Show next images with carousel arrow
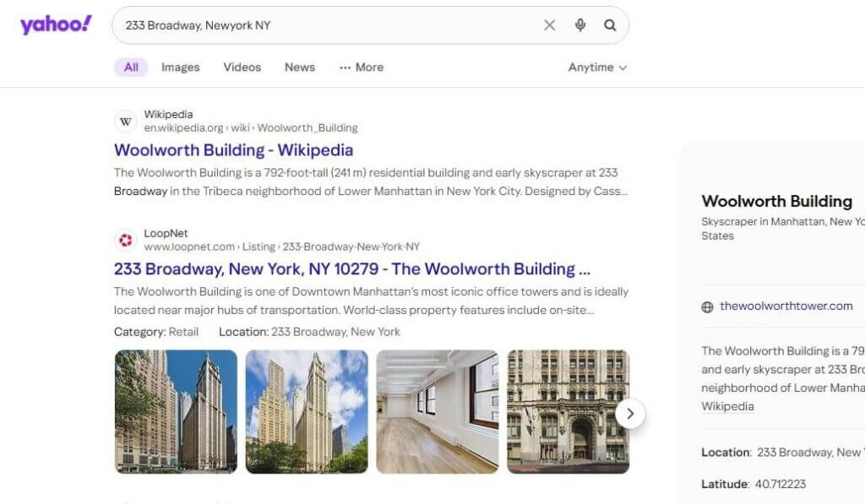The height and width of the screenshot is (504, 865). point(630,414)
